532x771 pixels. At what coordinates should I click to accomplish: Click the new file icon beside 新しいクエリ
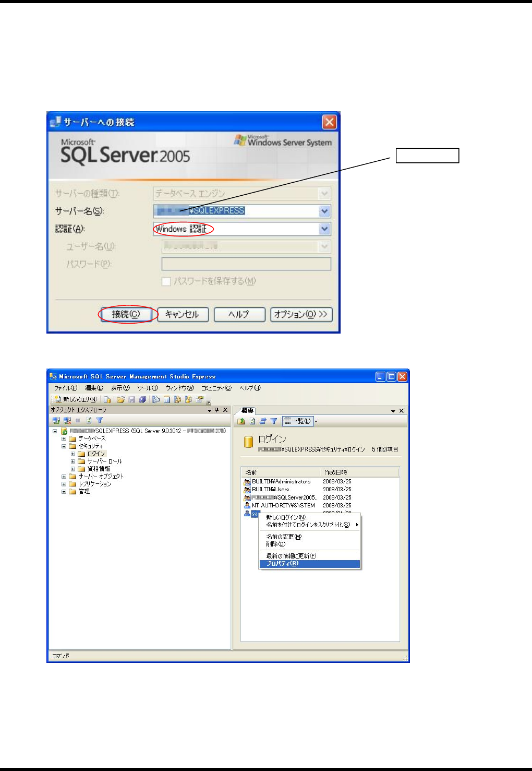coord(107,400)
